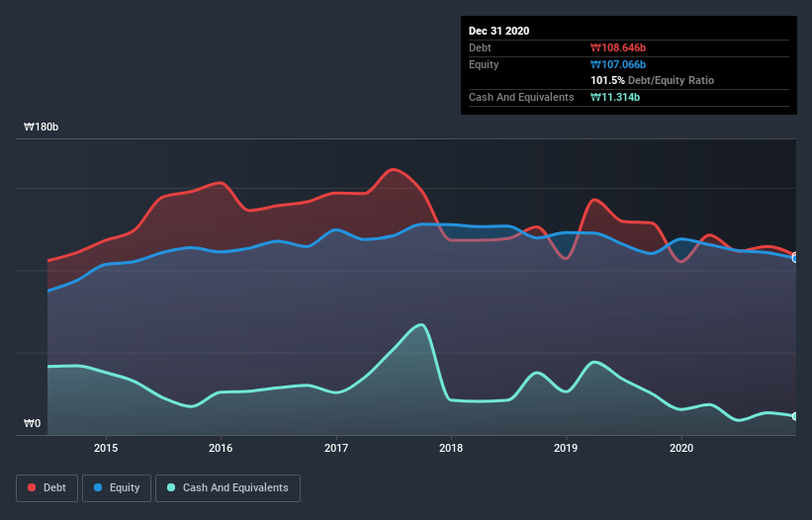Click the ₩108.646b debt value
This screenshot has width=812, height=520.
(618, 47)
